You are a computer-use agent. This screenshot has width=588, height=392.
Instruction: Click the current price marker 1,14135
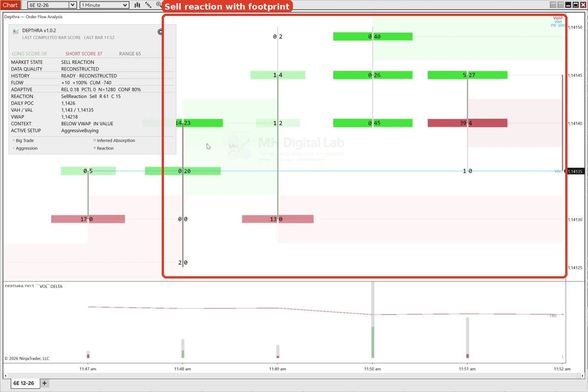point(575,171)
